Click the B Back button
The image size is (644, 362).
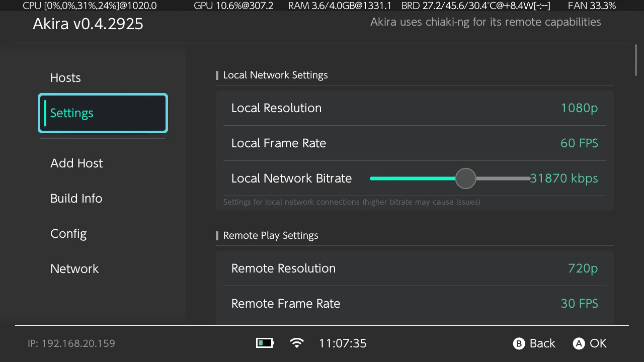coord(534,343)
